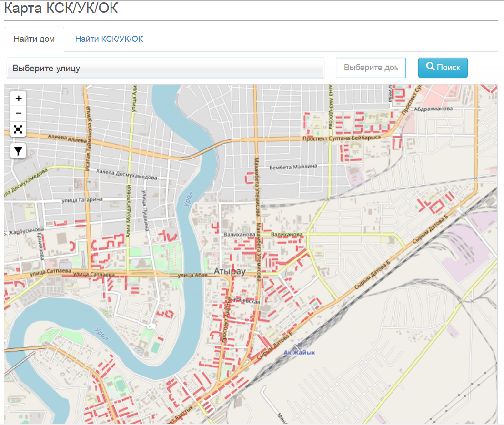Zoom in on the map
This screenshot has height=425, width=504.
pyautogui.click(x=19, y=99)
